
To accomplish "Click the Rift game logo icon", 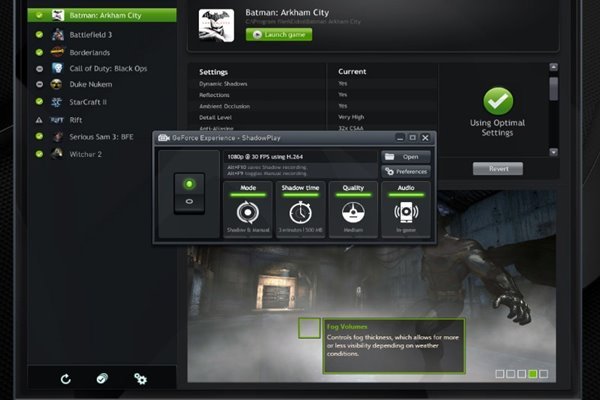I will point(57,120).
